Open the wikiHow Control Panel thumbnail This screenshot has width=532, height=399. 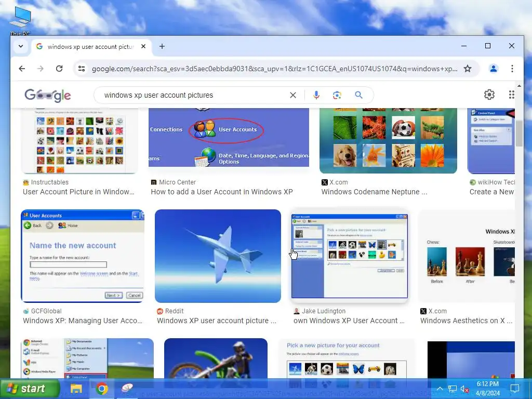click(x=491, y=141)
